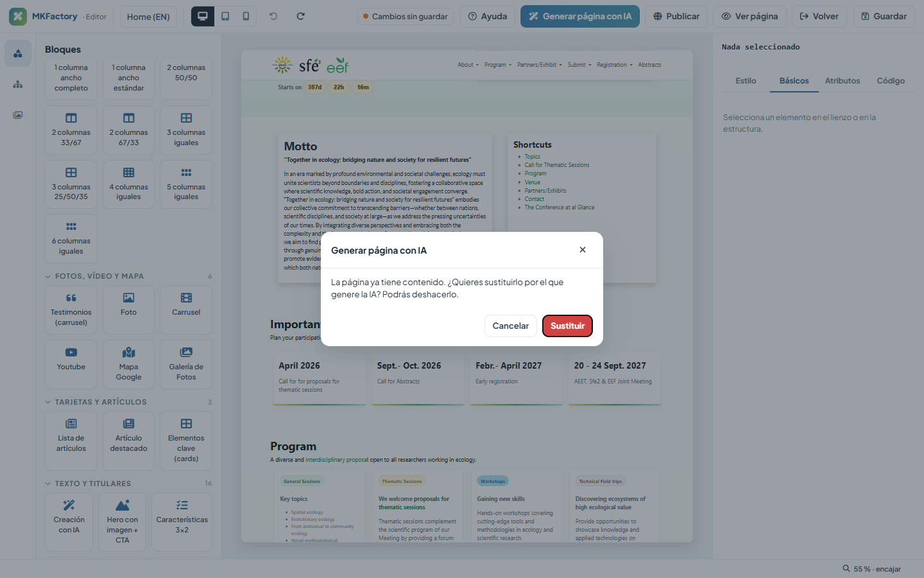Switch to the Estilo tab
The width and height of the screenshot is (924, 578).
746,81
